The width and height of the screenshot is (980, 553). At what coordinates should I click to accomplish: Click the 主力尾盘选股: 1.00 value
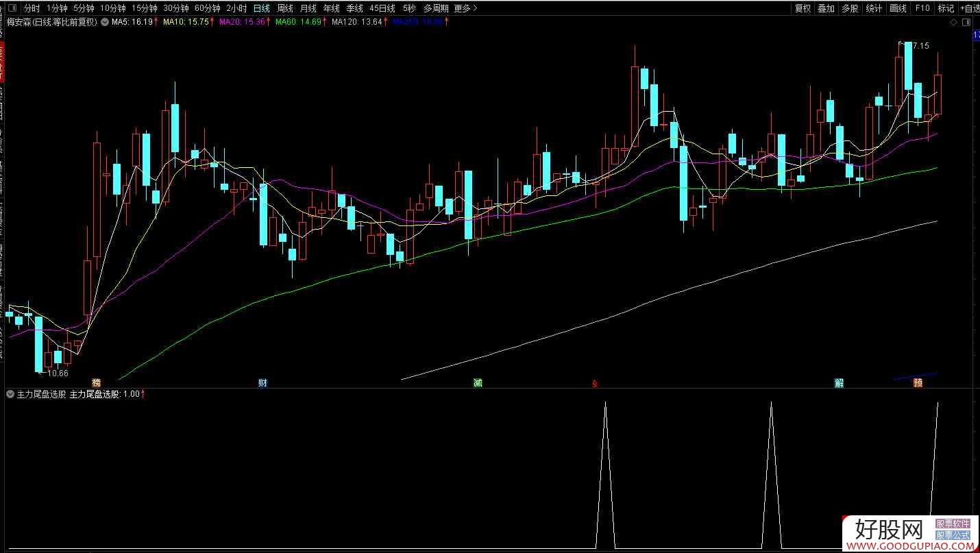coord(105,394)
